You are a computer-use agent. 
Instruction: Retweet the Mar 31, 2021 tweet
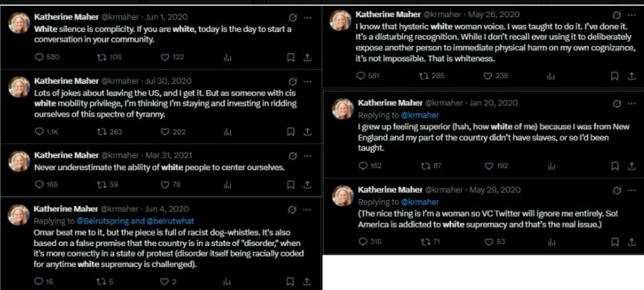[x=100, y=184]
